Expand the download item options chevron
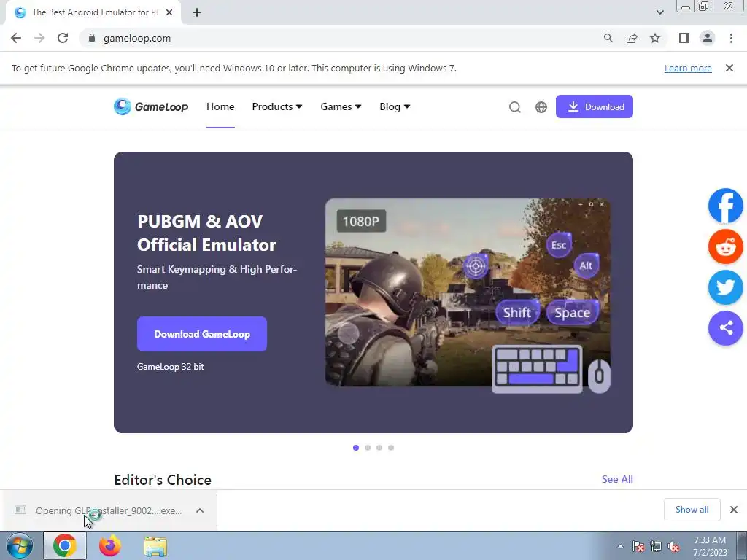This screenshot has height=560, width=747. pyautogui.click(x=200, y=510)
